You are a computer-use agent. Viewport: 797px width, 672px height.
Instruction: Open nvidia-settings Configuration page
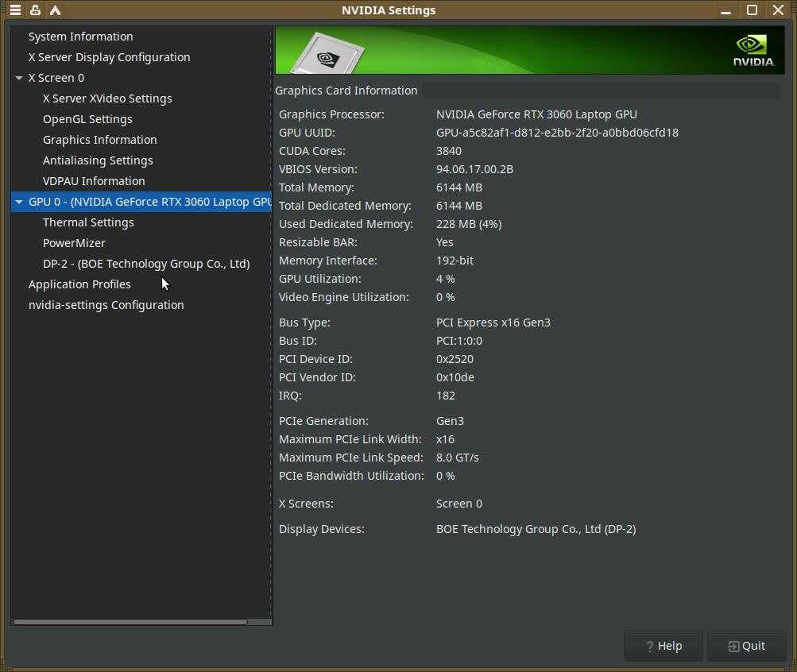tap(106, 305)
